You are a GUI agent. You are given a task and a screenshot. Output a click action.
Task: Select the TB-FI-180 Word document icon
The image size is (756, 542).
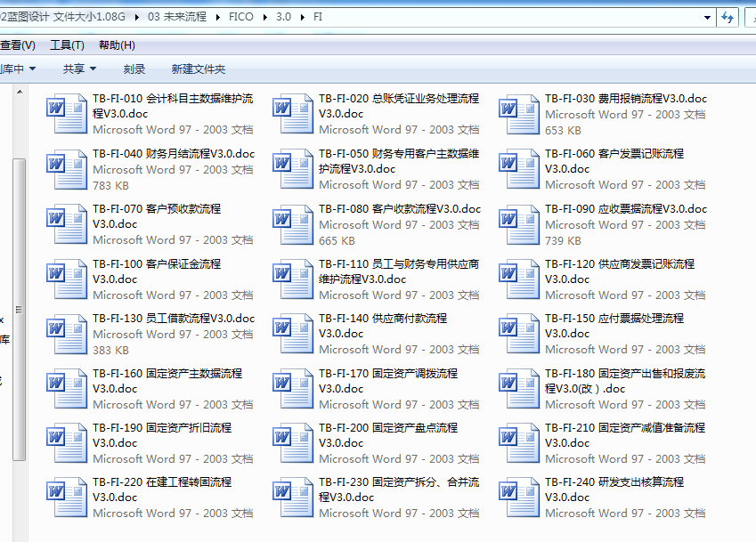519,389
